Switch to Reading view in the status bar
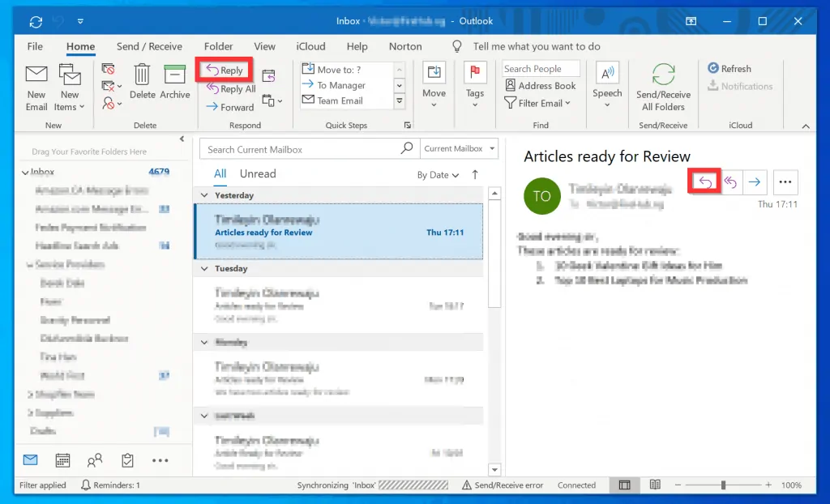The image size is (830, 504). (x=656, y=485)
